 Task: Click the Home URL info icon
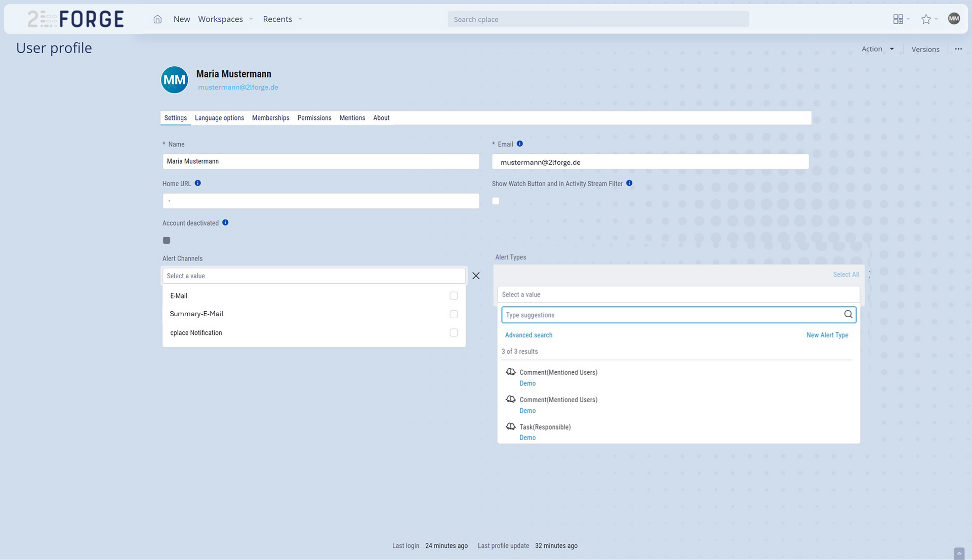point(198,184)
